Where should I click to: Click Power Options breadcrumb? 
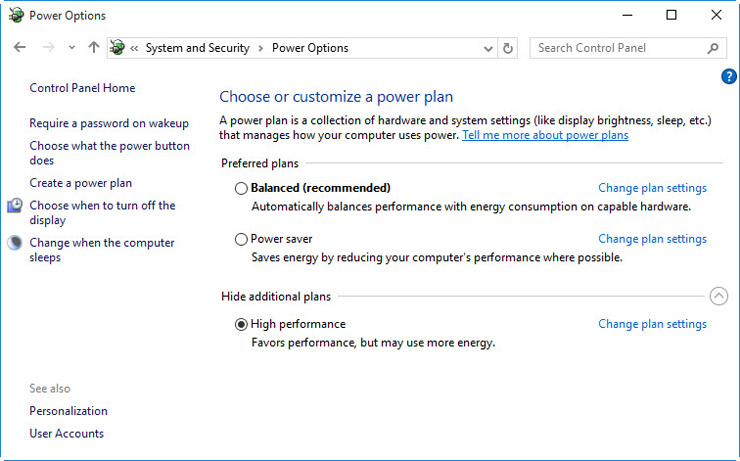[x=310, y=48]
